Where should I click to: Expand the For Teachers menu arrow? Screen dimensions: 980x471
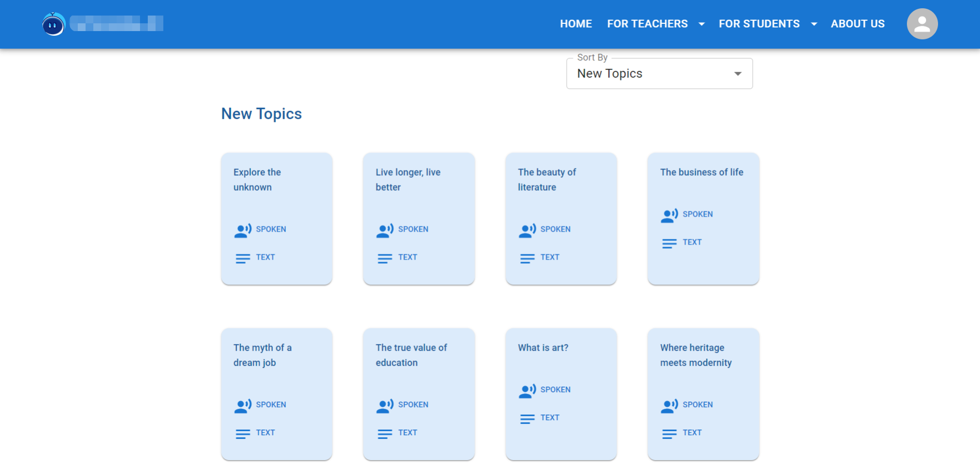(x=702, y=24)
